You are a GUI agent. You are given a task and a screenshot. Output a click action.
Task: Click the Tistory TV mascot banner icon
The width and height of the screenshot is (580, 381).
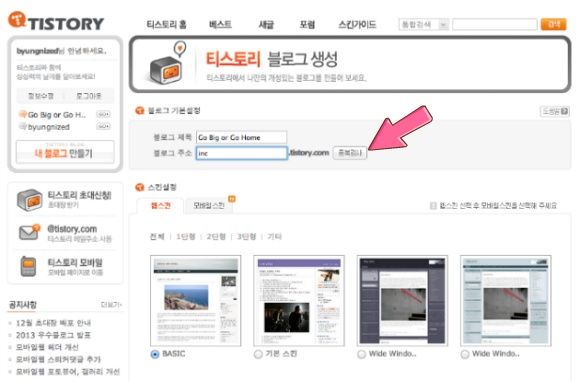click(x=167, y=63)
